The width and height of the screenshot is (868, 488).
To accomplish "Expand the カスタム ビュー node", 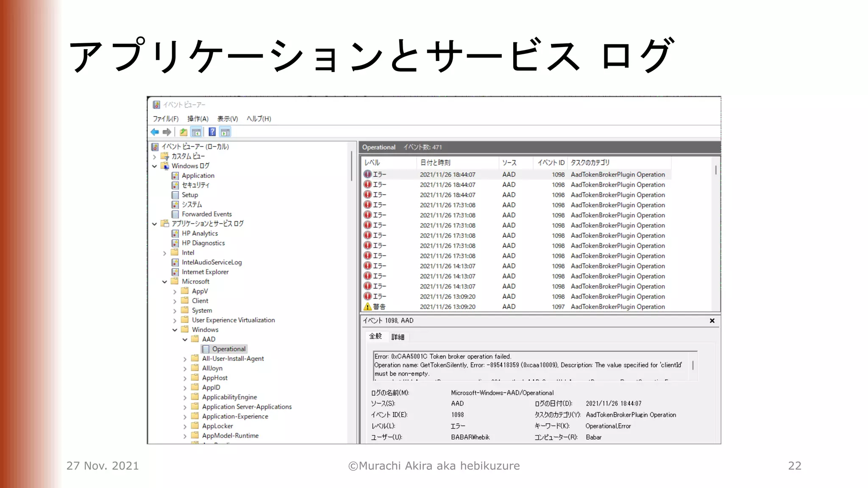I will (155, 156).
